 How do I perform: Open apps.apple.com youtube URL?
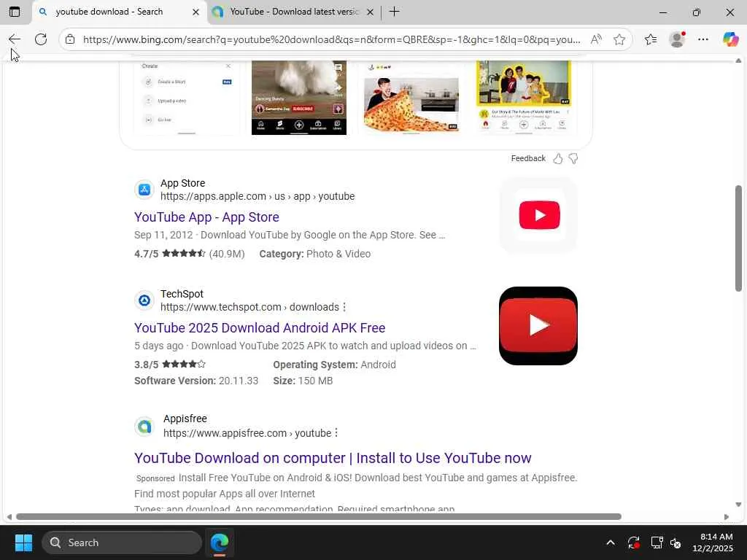tap(258, 196)
